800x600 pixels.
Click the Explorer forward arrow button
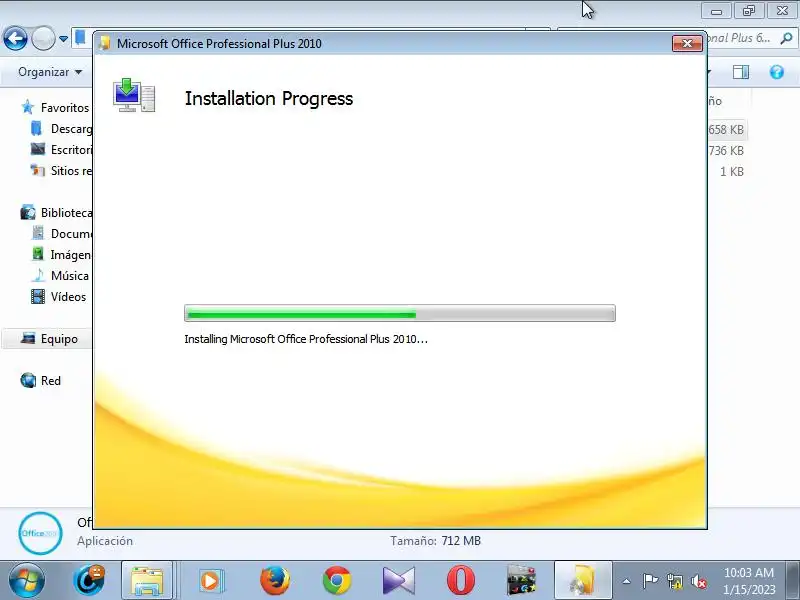point(43,38)
